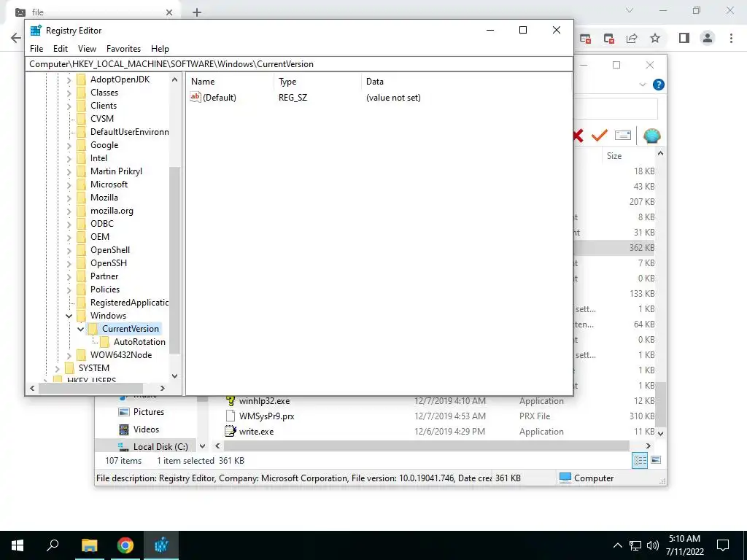Open the Pictures folder in navigation pane
The image size is (747, 560).
tap(148, 412)
